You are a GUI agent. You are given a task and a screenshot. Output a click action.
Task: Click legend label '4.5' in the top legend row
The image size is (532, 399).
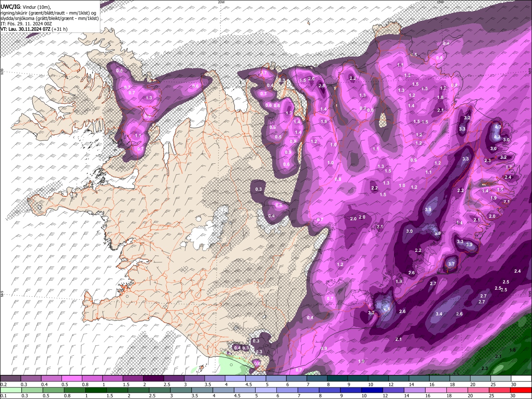249,384
